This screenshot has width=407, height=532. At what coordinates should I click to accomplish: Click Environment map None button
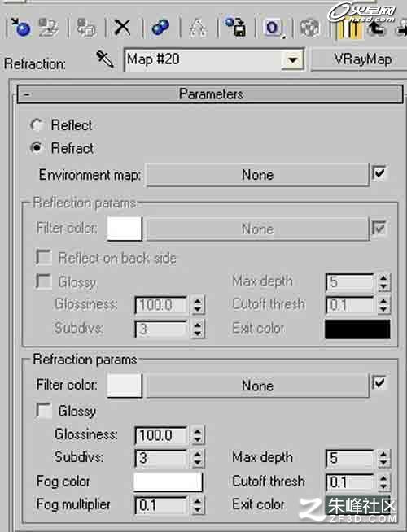click(257, 175)
